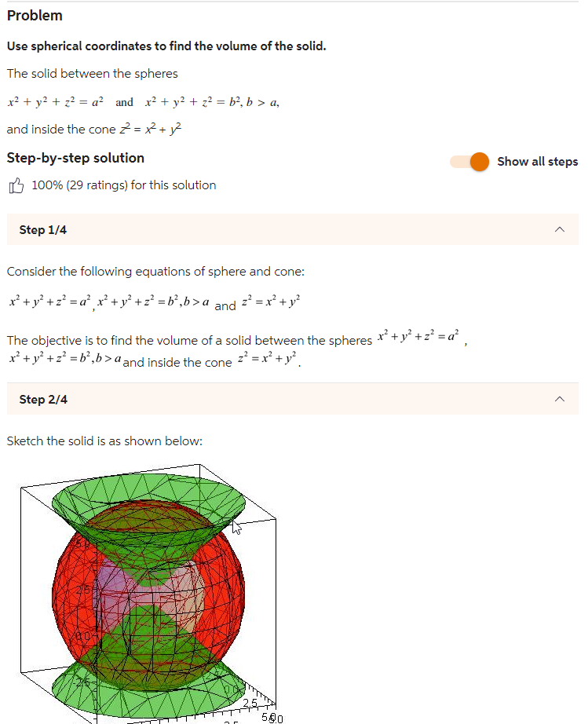This screenshot has height=724, width=588.
Task: Collapse Step 1/4 using its chevron
Action: 560,229
